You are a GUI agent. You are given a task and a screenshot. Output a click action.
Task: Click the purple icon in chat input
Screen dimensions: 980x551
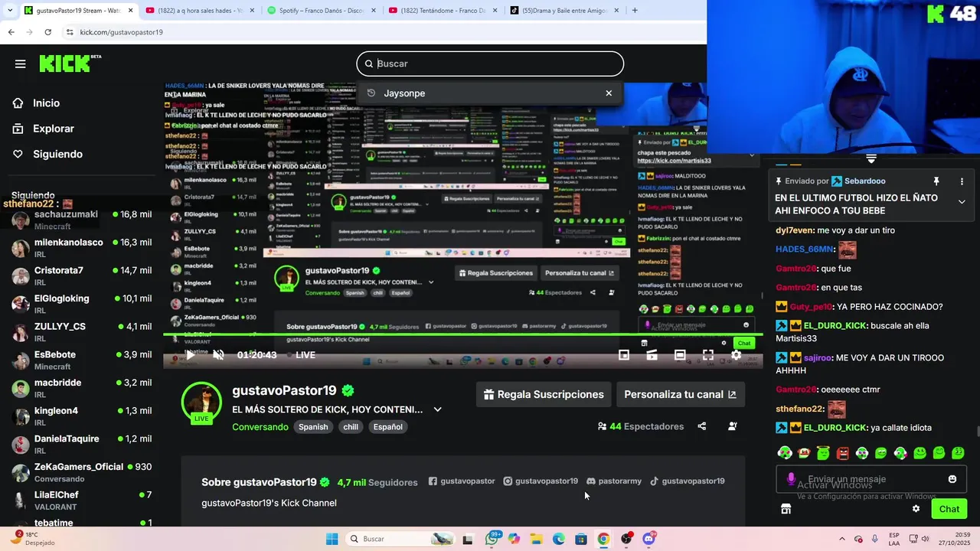coord(791,479)
